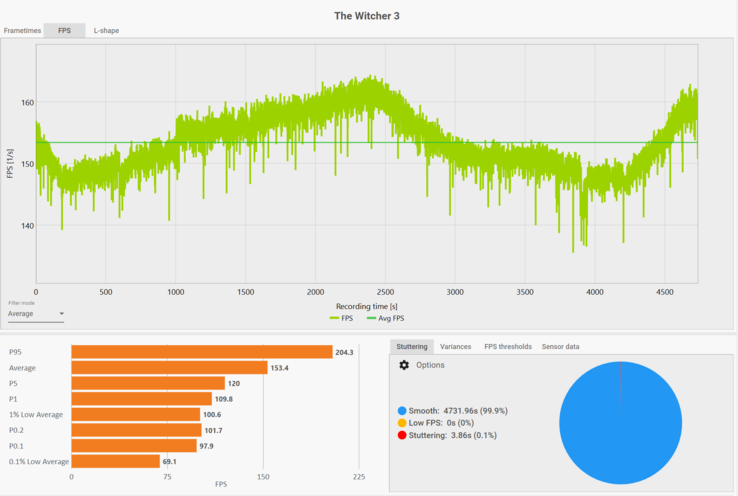Screen dimensions: 738x496
Task: Switch to the Variances tab
Action: click(455, 346)
